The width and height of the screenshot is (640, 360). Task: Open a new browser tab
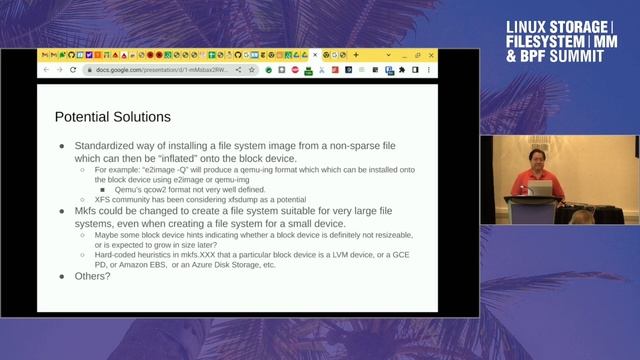click(x=356, y=55)
